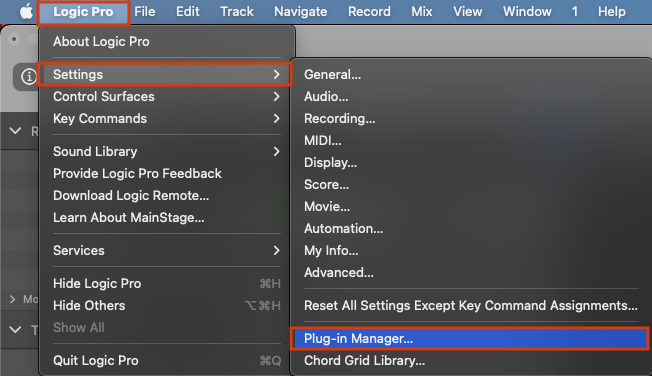Expand the Key Commands submenu
Viewport: 652px width, 376px height.
(x=166, y=119)
